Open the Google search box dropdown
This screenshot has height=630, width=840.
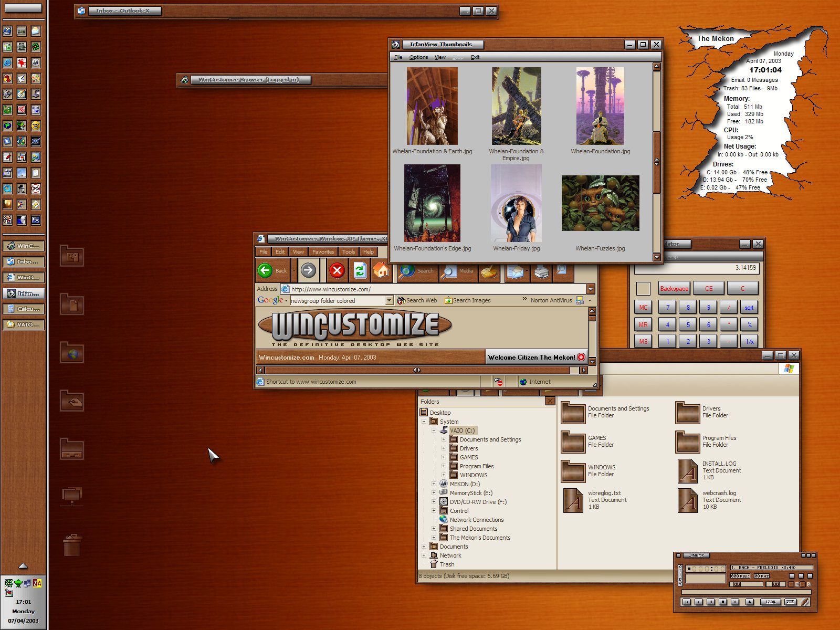tap(389, 300)
